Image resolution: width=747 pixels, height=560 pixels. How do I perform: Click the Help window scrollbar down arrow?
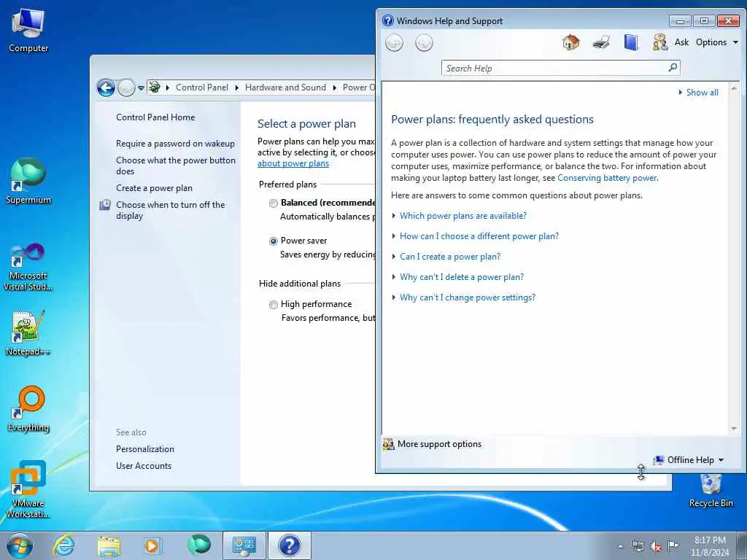[734, 429]
